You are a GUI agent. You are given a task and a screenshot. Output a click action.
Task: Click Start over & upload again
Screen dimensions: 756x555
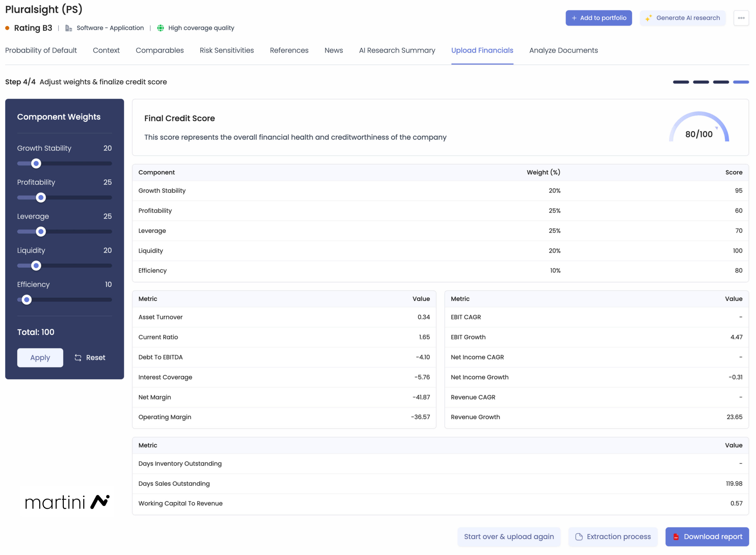(509, 537)
